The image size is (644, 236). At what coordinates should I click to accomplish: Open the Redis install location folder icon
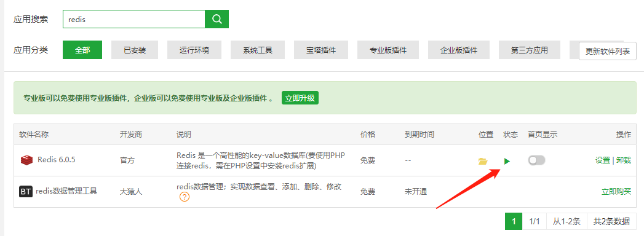pyautogui.click(x=483, y=161)
